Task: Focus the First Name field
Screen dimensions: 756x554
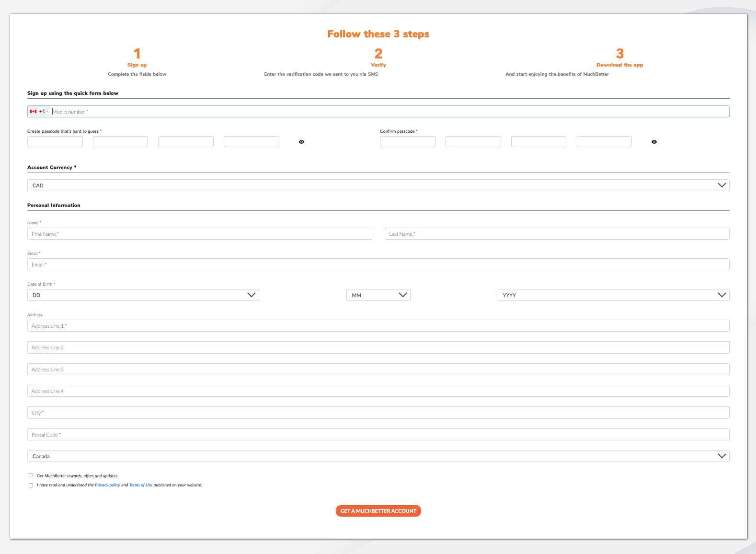Action: 200,234
